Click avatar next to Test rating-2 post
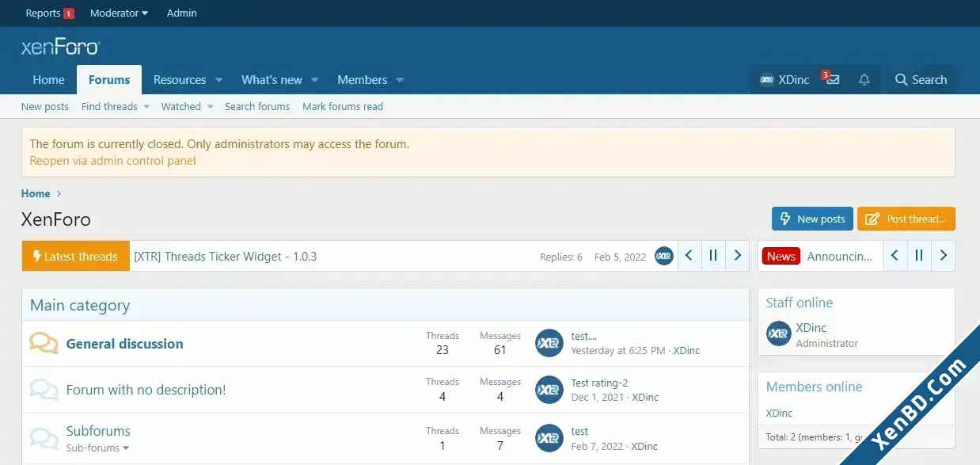Viewport: 980px width, 465px height. pyautogui.click(x=549, y=390)
